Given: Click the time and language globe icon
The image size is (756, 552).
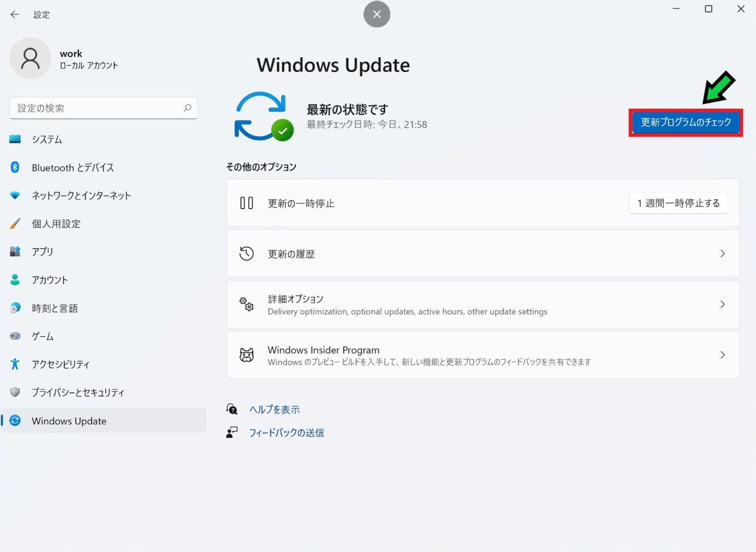Looking at the screenshot, I should coord(15,308).
